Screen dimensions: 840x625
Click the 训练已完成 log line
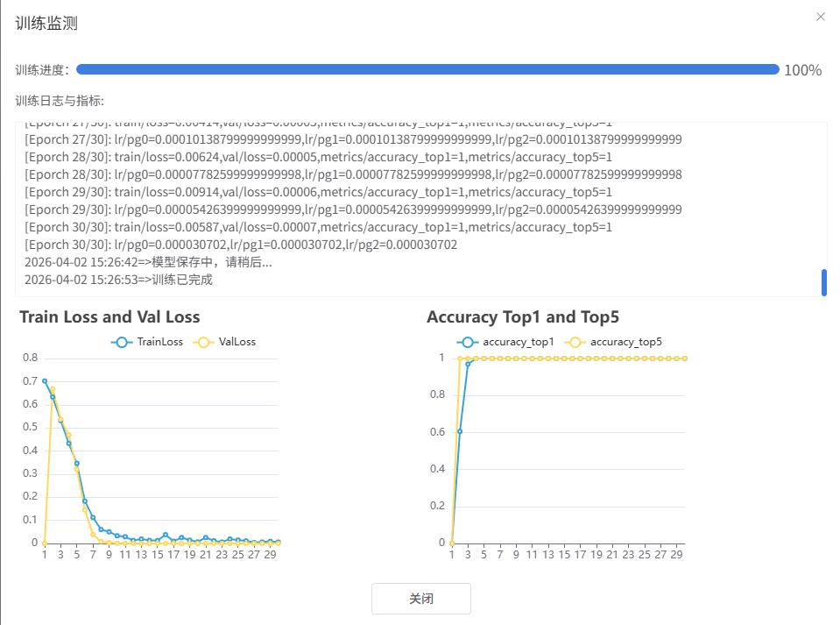[118, 280]
